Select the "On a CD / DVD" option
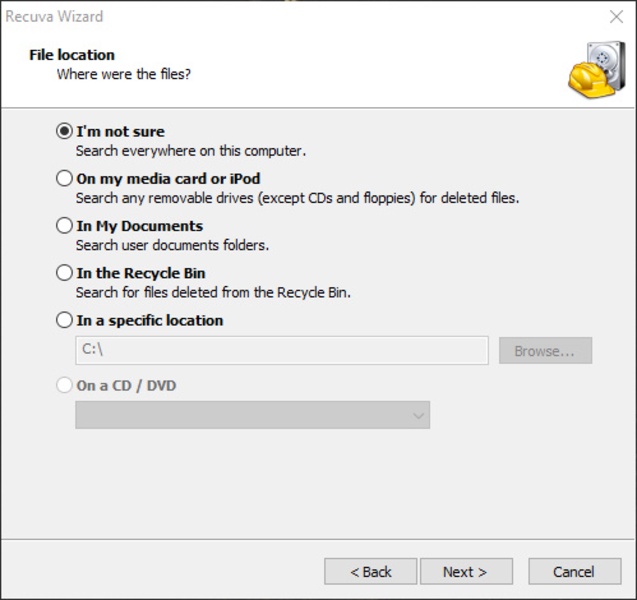The width and height of the screenshot is (637, 600). coord(65,385)
